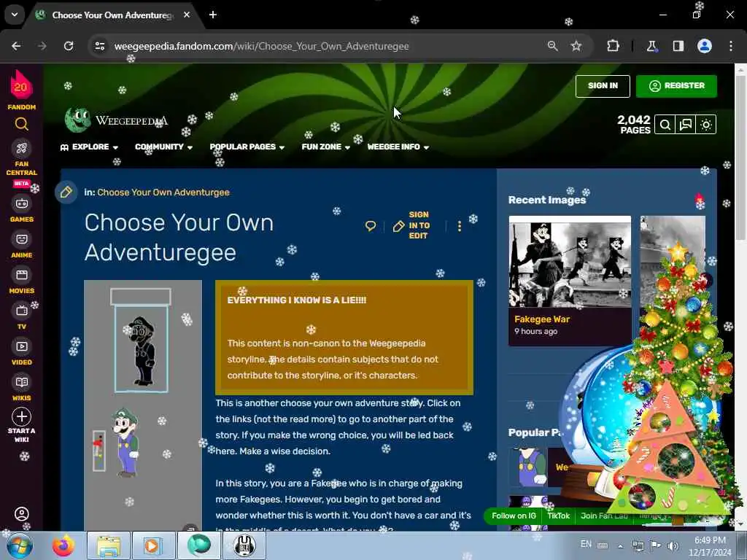Viewport: 747px width, 560px height.
Task: Open Fan Central rocket icon
Action: point(21,148)
